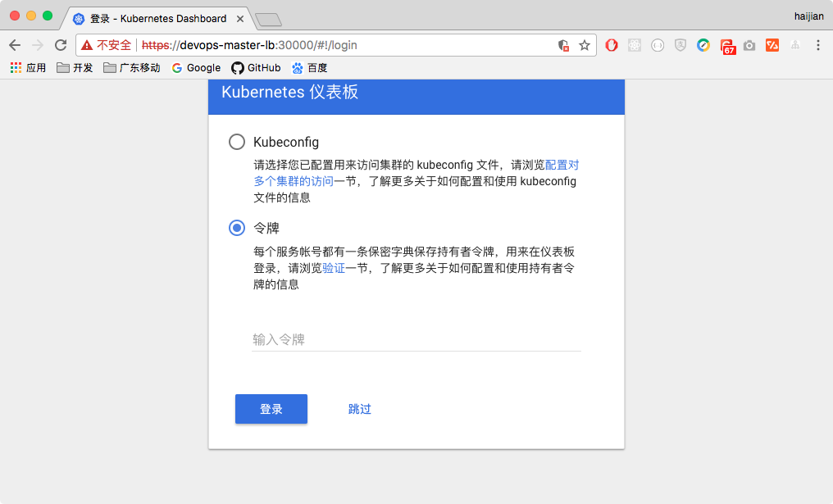Open the 配置对多个集群的访问 documentation link
833x504 pixels.
416,173
